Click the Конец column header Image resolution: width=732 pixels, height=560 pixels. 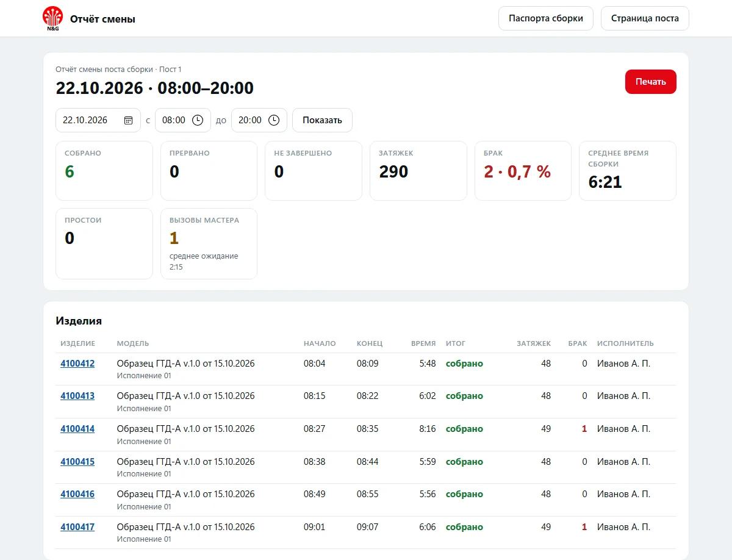tap(370, 343)
